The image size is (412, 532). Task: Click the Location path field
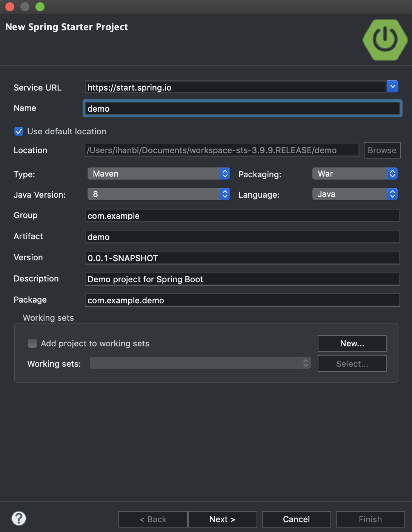221,150
